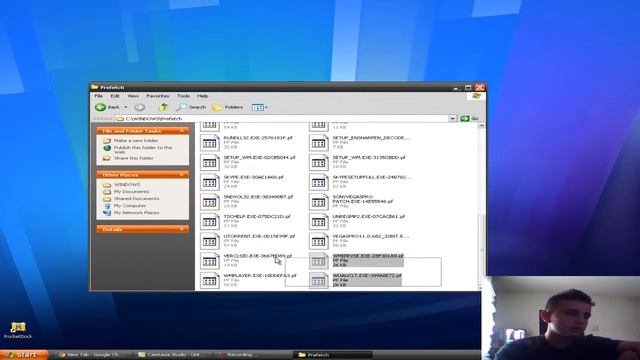Click the file list scrollbar up arrow
The width and height of the screenshot is (640, 360).
(482, 126)
